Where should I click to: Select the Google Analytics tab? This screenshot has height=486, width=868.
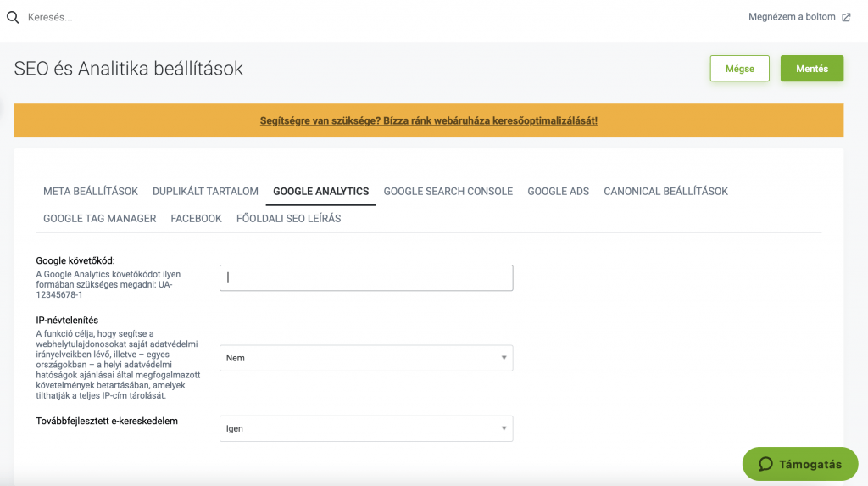[x=321, y=191]
